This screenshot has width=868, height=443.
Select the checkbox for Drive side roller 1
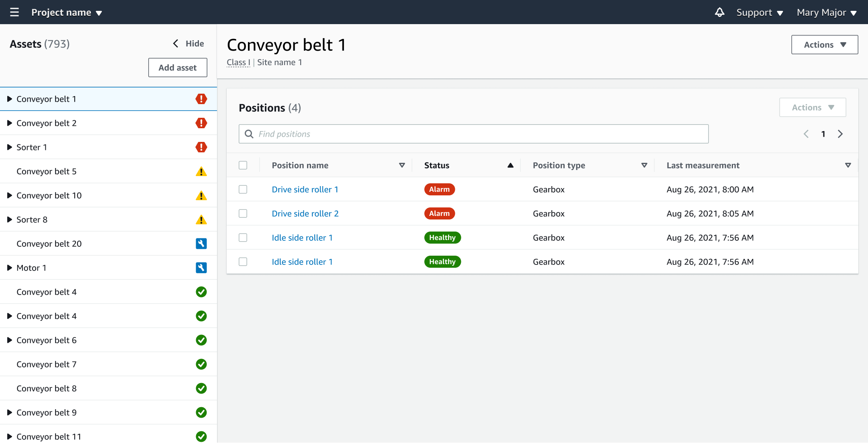click(x=243, y=189)
